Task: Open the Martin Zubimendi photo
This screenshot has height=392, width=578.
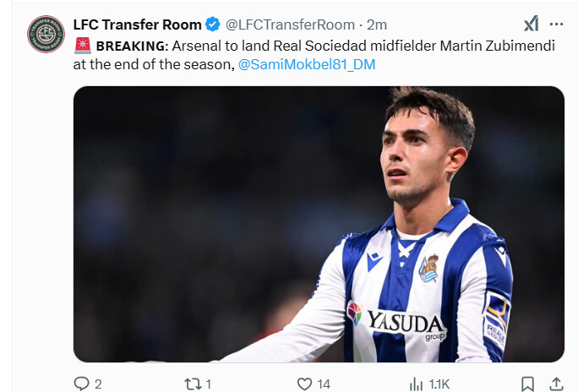Action: coord(319,224)
